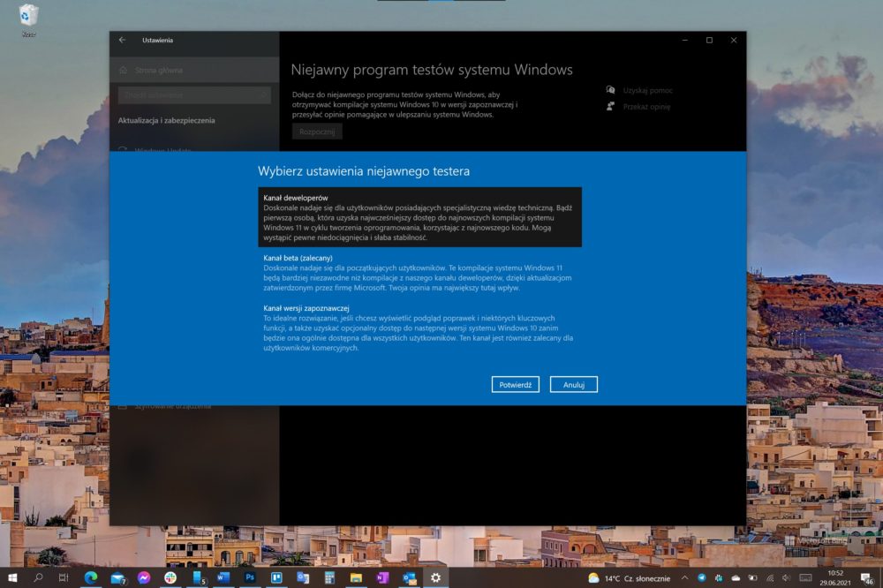Maximize the Ustawienia window

pos(710,40)
